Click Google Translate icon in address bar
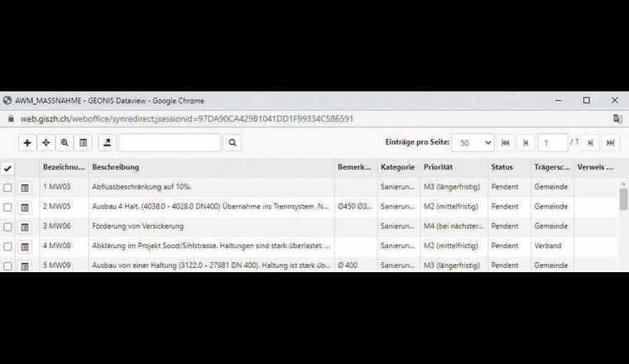Image resolution: width=629 pixels, height=364 pixels. [617, 119]
